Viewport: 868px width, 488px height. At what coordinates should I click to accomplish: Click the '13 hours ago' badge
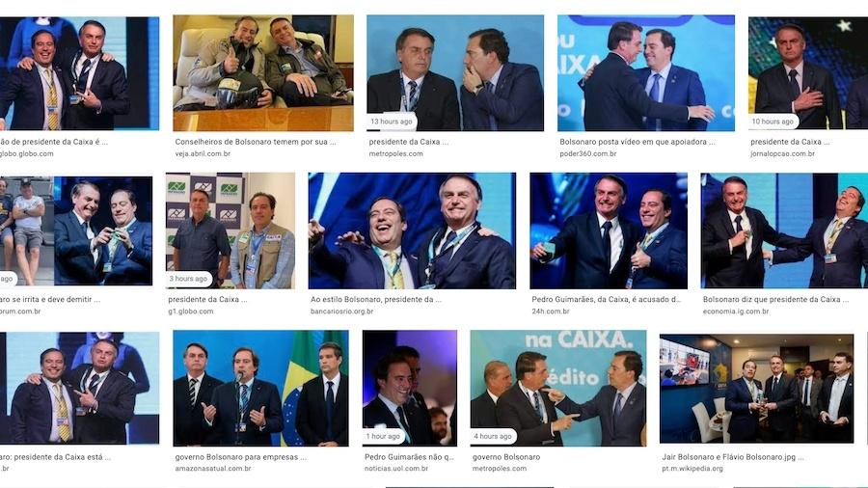coord(392,122)
